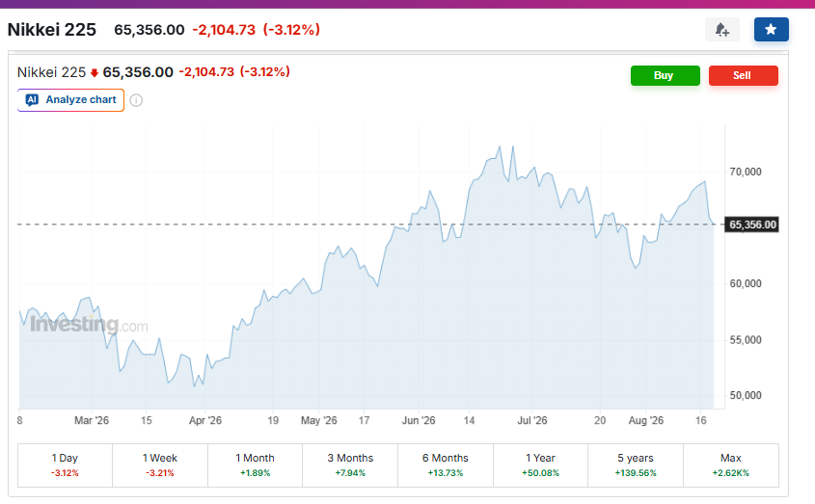Click the +2.62K% value under Max
The height and width of the screenshot is (504, 815).
click(x=731, y=473)
